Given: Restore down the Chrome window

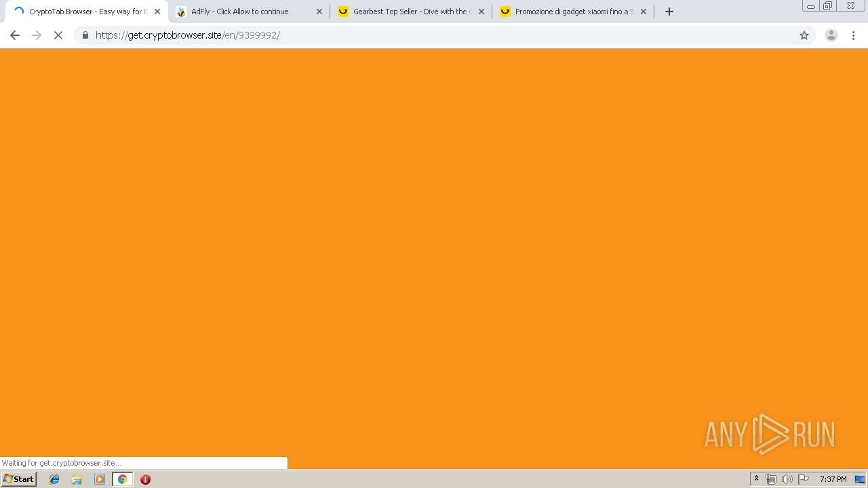Looking at the screenshot, I should (x=828, y=6).
